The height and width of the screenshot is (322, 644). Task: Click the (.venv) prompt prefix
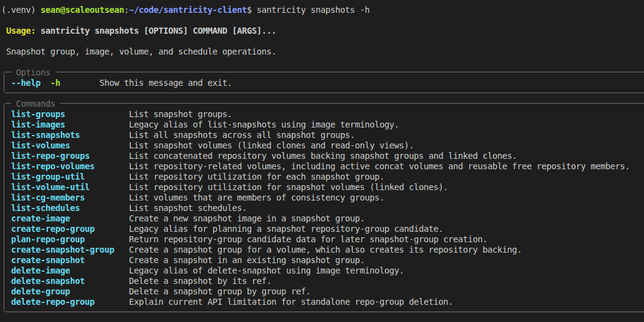click(18, 10)
